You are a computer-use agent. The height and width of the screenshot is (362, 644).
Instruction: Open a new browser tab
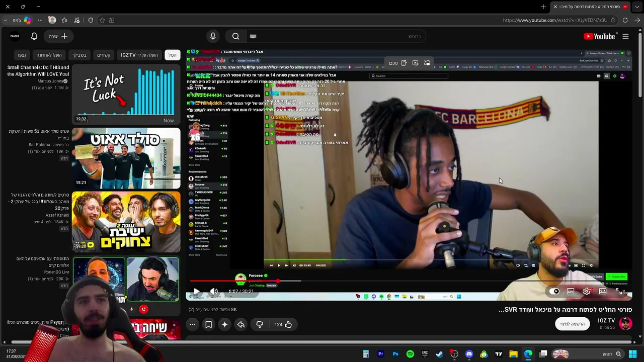543,7
